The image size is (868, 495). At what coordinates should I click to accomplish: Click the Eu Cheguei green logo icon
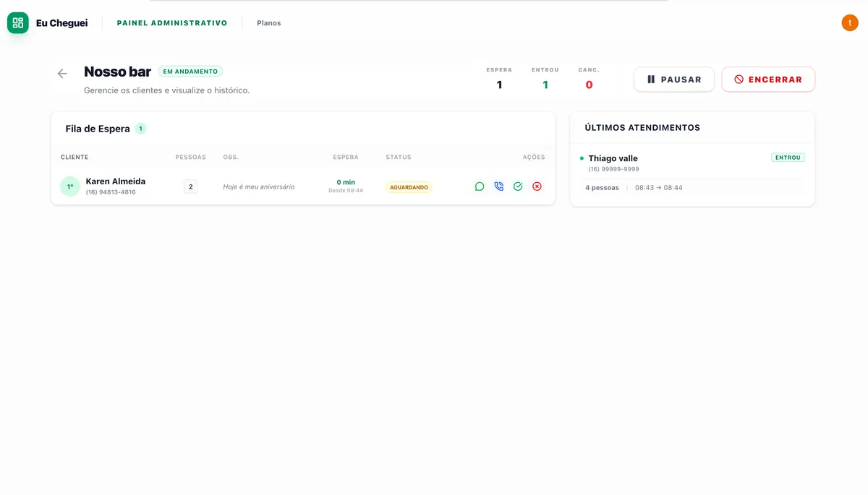coord(18,23)
